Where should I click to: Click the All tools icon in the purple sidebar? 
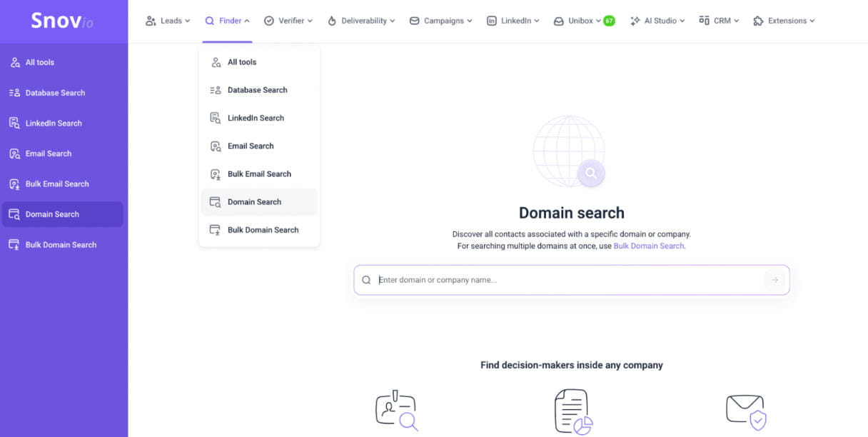[x=14, y=63]
